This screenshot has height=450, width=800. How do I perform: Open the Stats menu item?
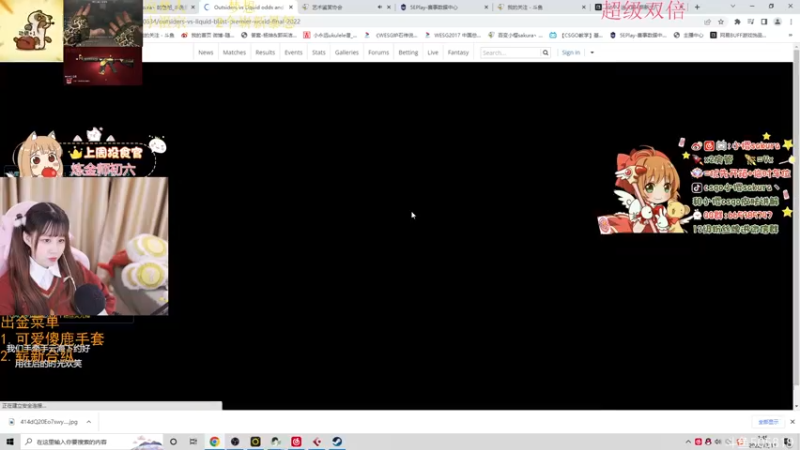pos(318,53)
